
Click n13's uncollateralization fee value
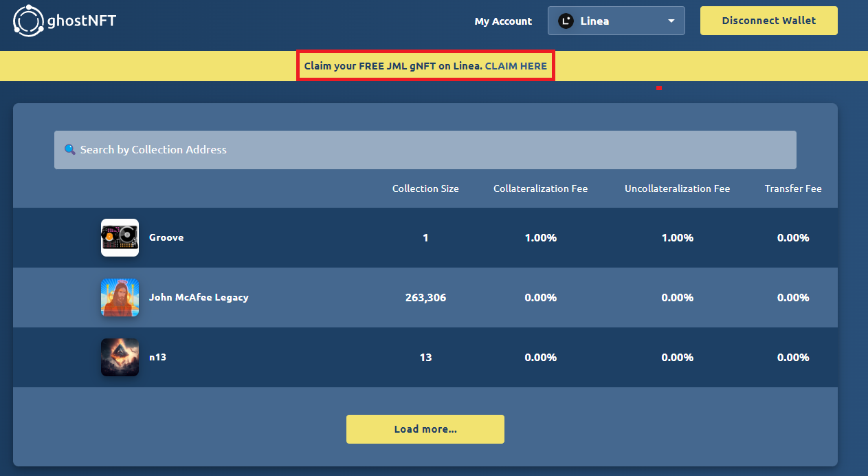pos(678,358)
